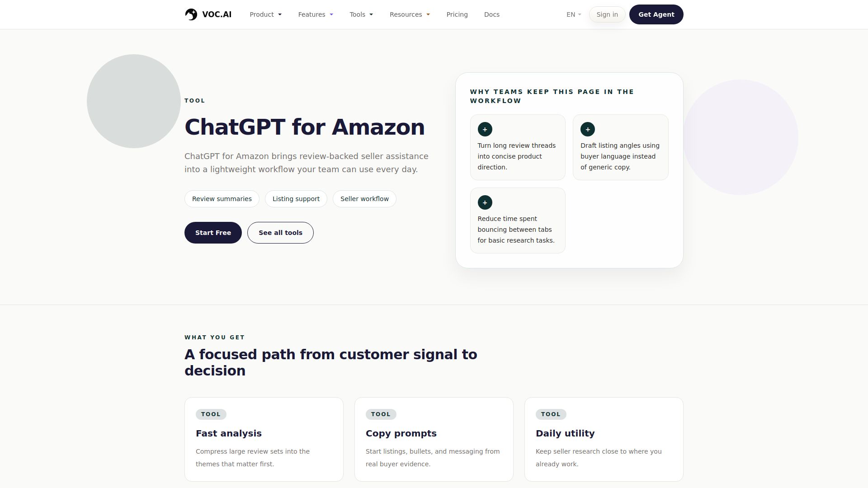Expand the Product dropdown menu
Viewport: 868px width, 488px height.
[265, 14]
